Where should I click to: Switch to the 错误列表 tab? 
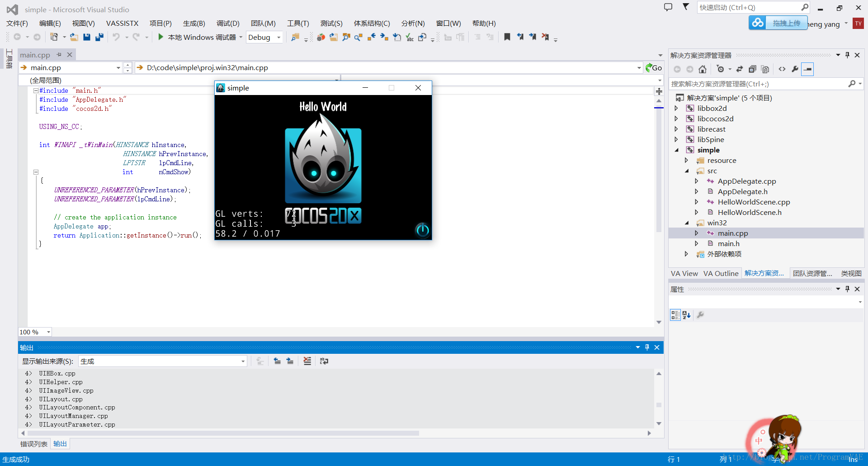pos(34,444)
